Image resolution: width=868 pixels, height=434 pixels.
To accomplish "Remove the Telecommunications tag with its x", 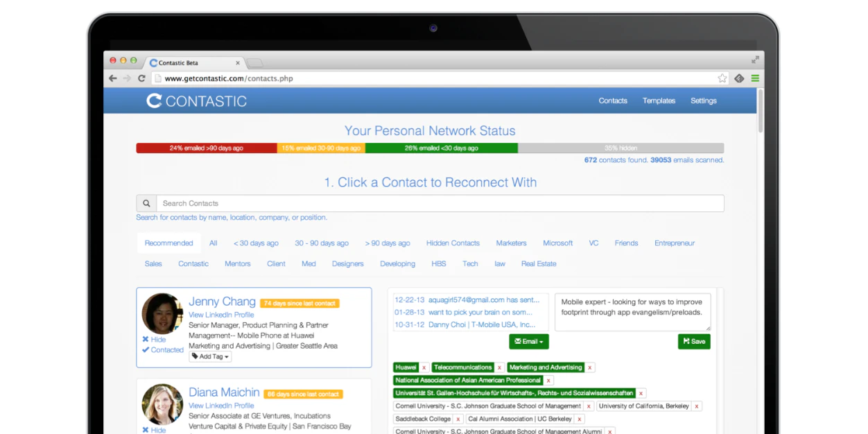I will pos(499,367).
